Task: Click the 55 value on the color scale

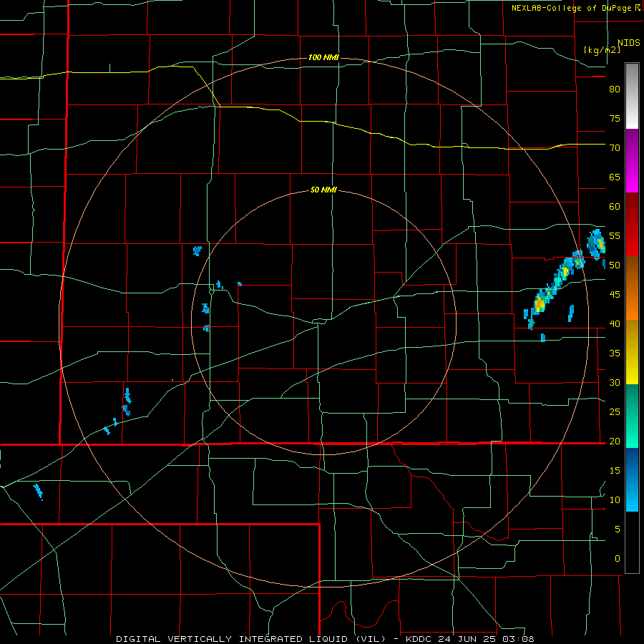Action: [x=615, y=235]
